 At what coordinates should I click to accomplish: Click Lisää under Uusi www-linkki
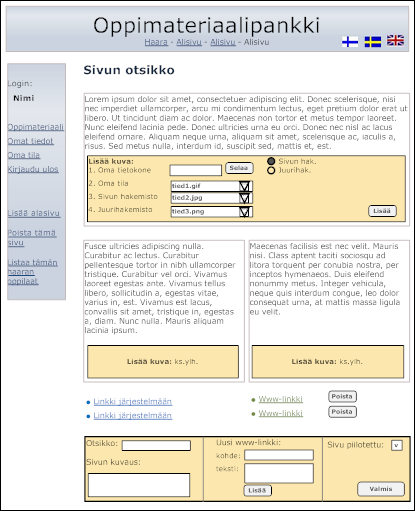tap(257, 490)
